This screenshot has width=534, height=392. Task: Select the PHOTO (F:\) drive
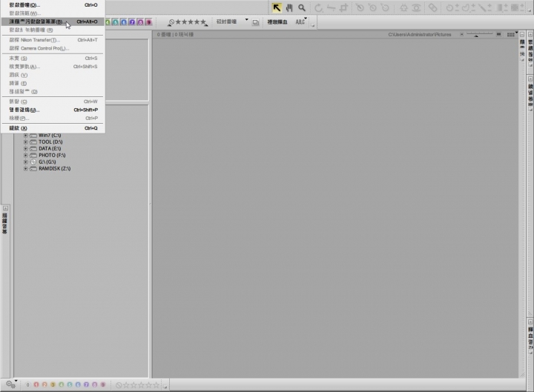pyautogui.click(x=52, y=155)
